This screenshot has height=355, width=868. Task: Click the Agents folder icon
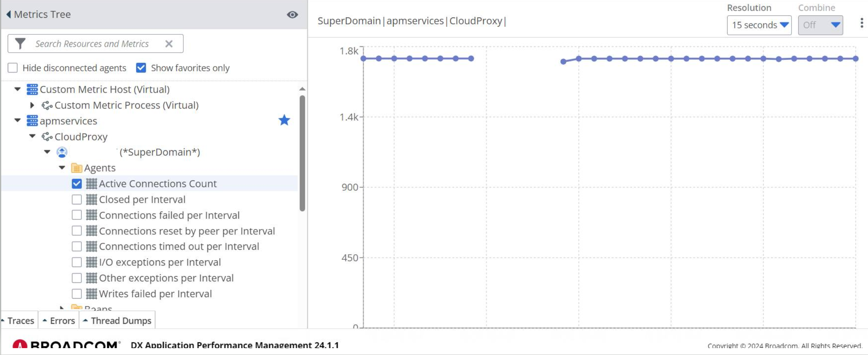pyautogui.click(x=77, y=168)
